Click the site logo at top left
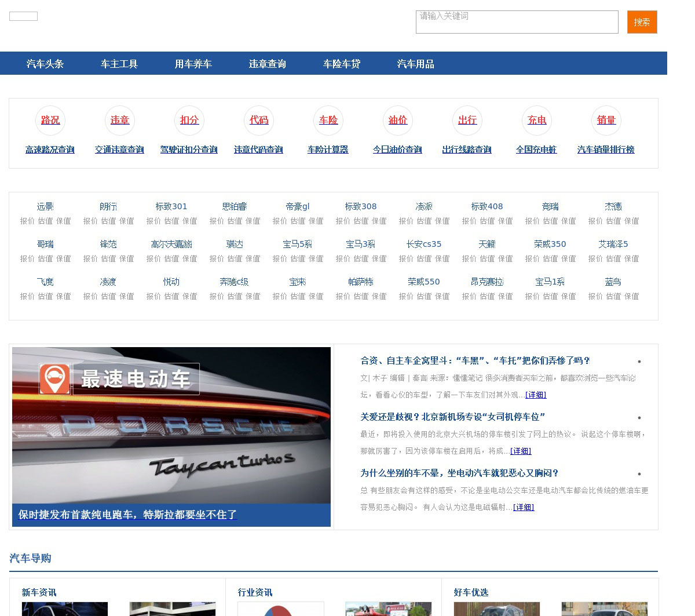695x616 pixels. pos(23,16)
